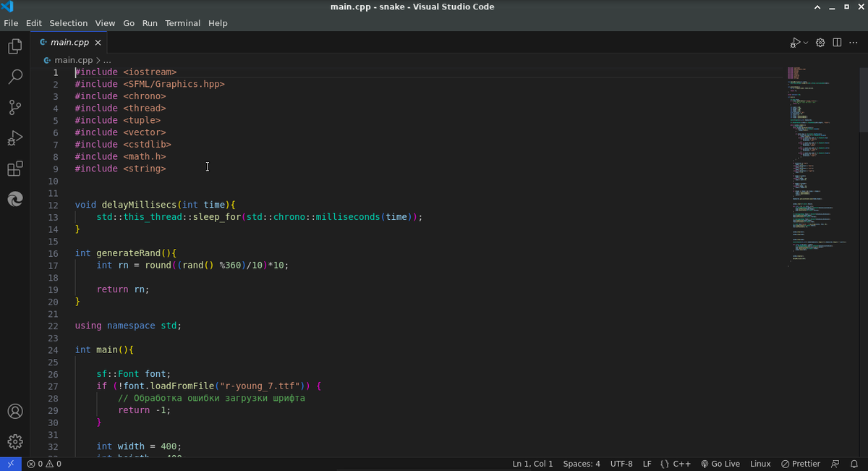Open the Search view in activity bar
The width and height of the screenshot is (868, 471).
click(x=15, y=77)
